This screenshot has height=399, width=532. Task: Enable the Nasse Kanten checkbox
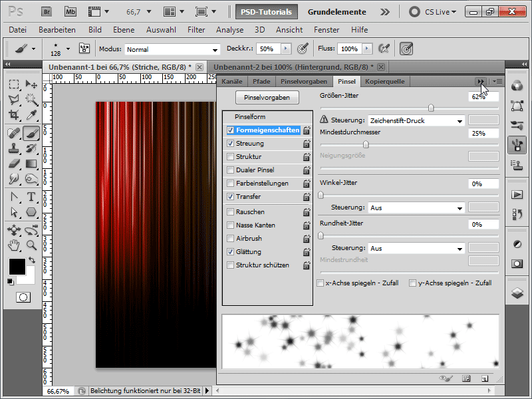[x=230, y=225]
